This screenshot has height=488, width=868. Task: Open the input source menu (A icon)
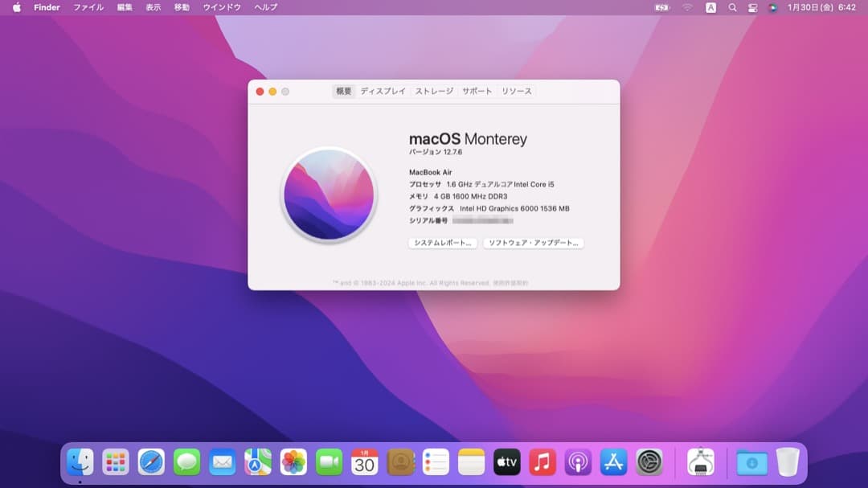tap(710, 7)
